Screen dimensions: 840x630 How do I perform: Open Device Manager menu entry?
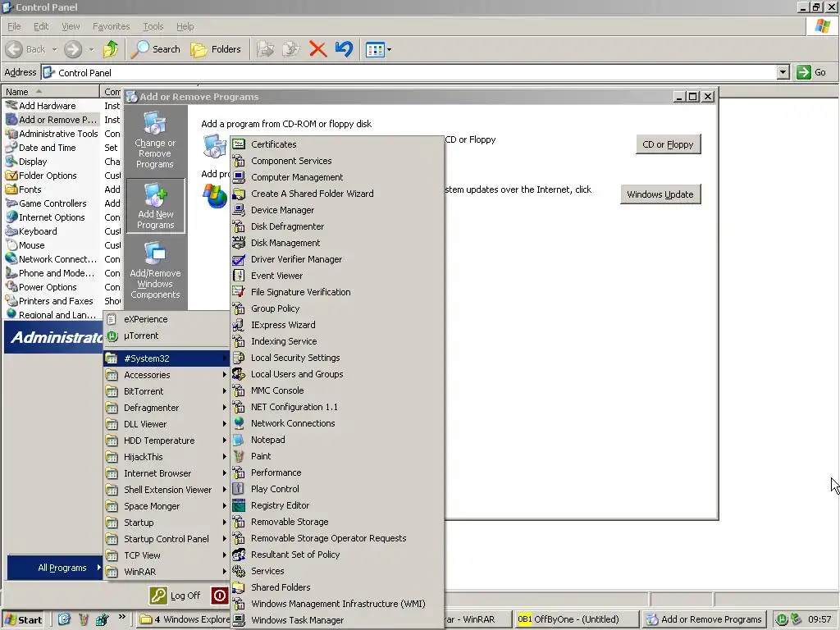click(x=337, y=210)
